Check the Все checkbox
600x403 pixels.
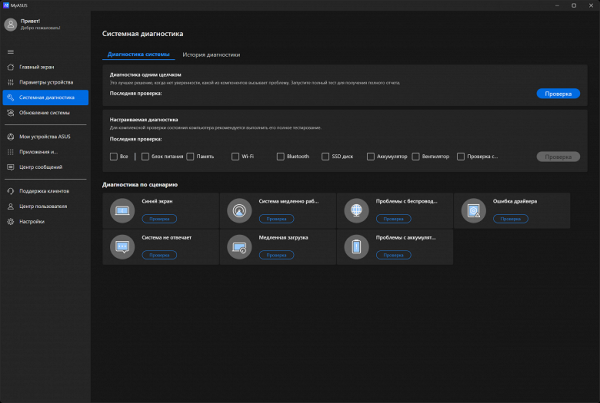112,156
